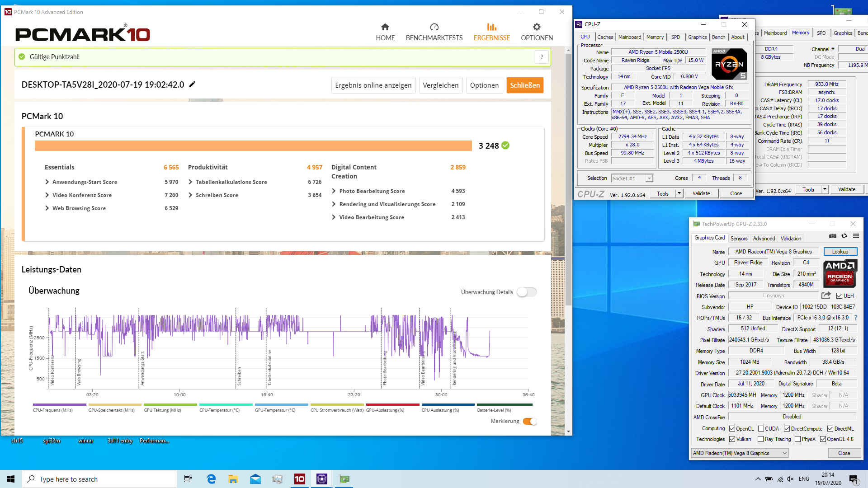Screen dimensions: 868x488
Task: Toggle DirectML checkbox
Action: click(x=830, y=428)
